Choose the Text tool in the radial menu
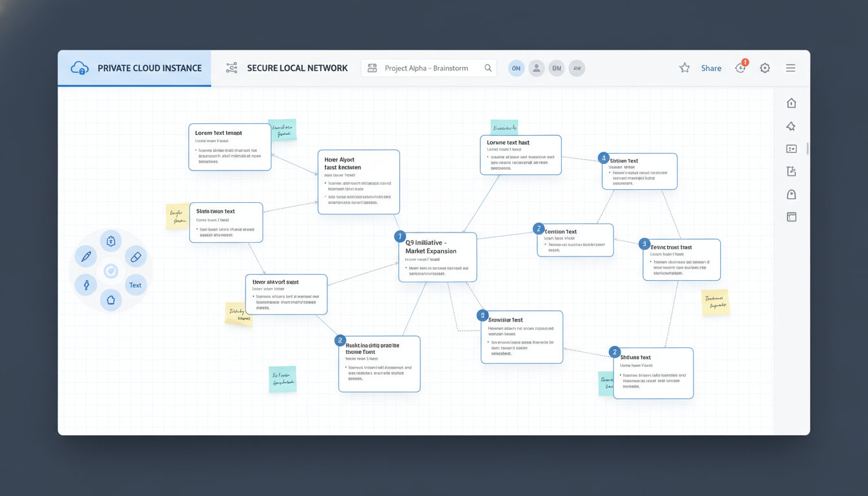868x496 pixels. (136, 285)
